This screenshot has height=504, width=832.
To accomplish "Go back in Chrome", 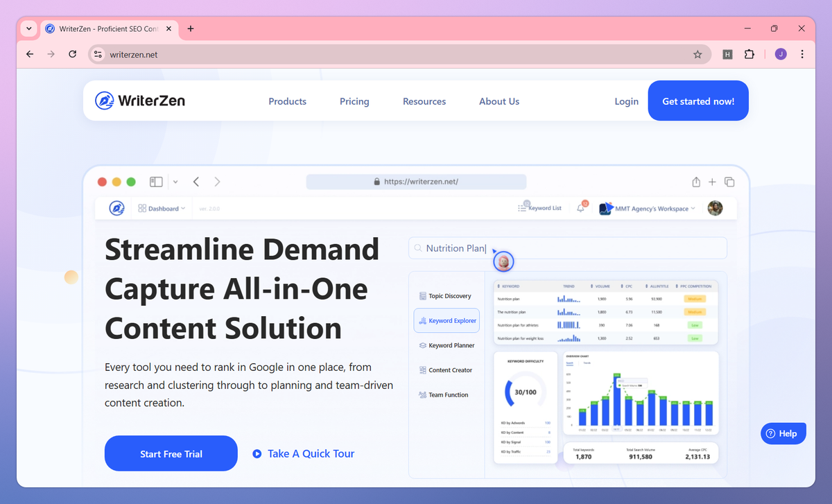I will tap(30, 54).
